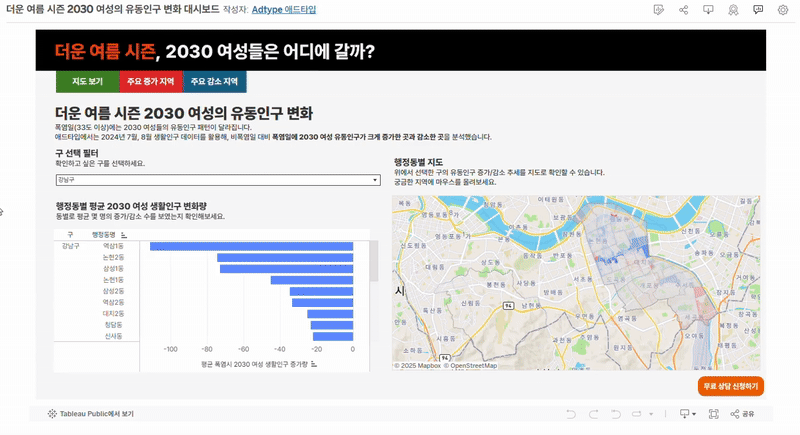This screenshot has width=800, height=435.
Task: Click sort icon beside 생활인구 증가량 axis title
Action: click(x=314, y=365)
